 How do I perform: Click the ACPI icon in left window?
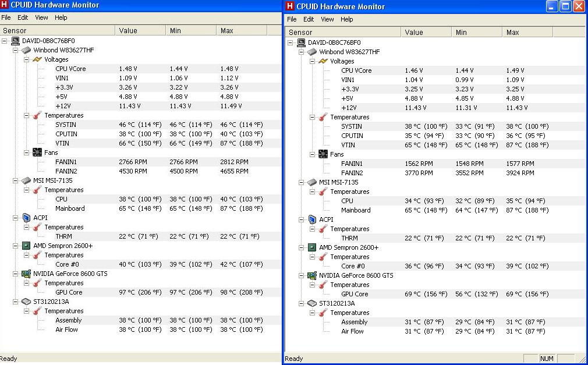point(26,218)
